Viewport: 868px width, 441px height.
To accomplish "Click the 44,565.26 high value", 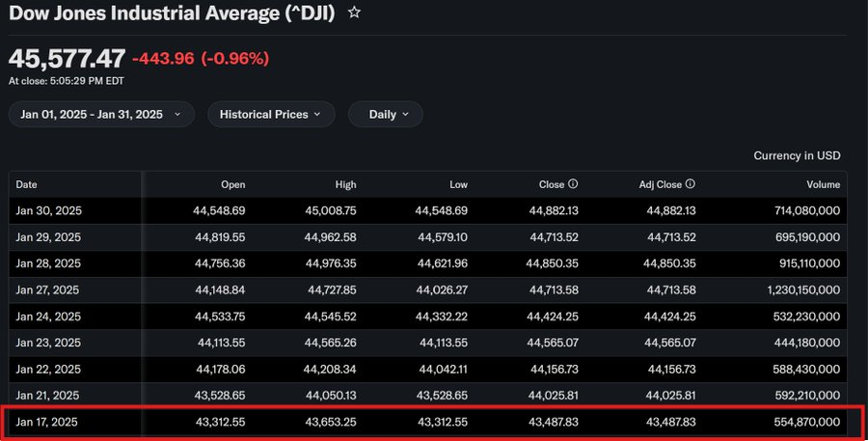I will coord(331,343).
